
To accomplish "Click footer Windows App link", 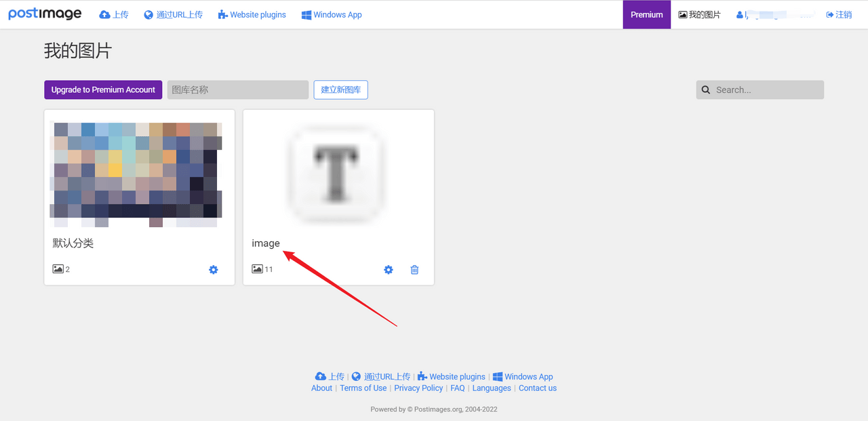I will point(523,377).
